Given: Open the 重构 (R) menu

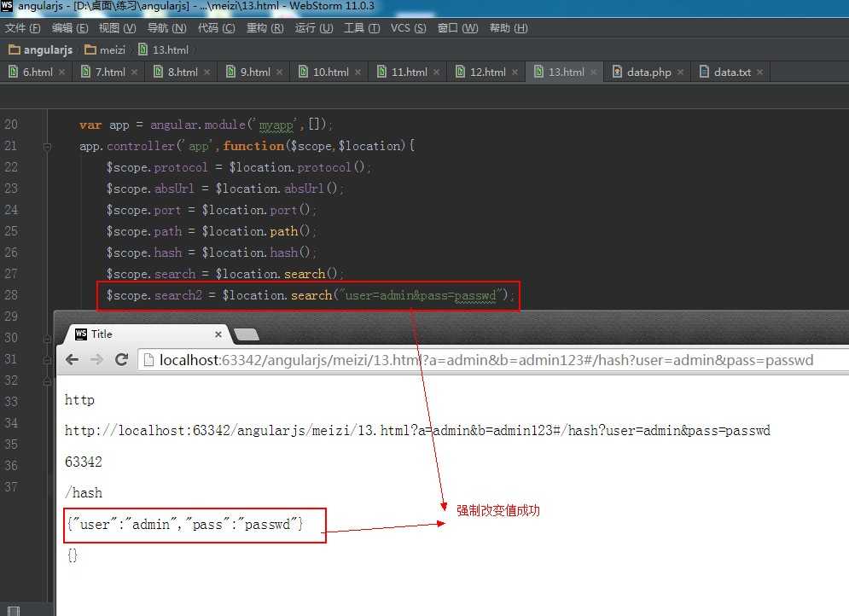Looking at the screenshot, I should [x=265, y=28].
